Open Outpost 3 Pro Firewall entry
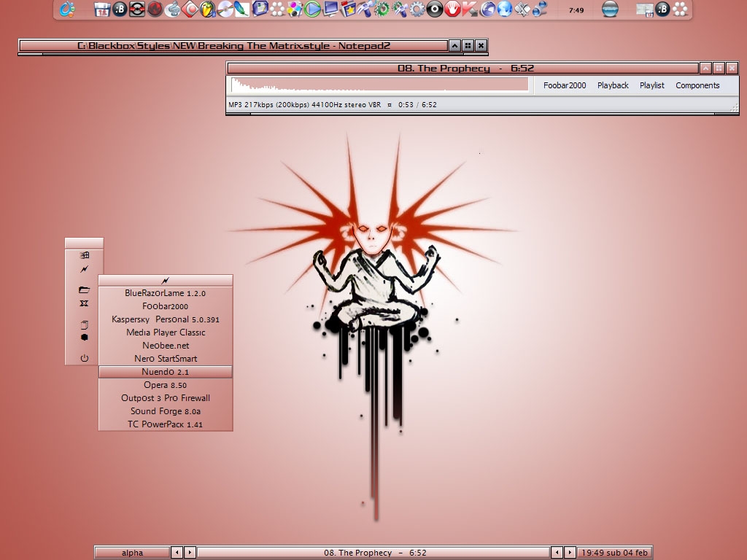This screenshot has width=747, height=560. 166,398
